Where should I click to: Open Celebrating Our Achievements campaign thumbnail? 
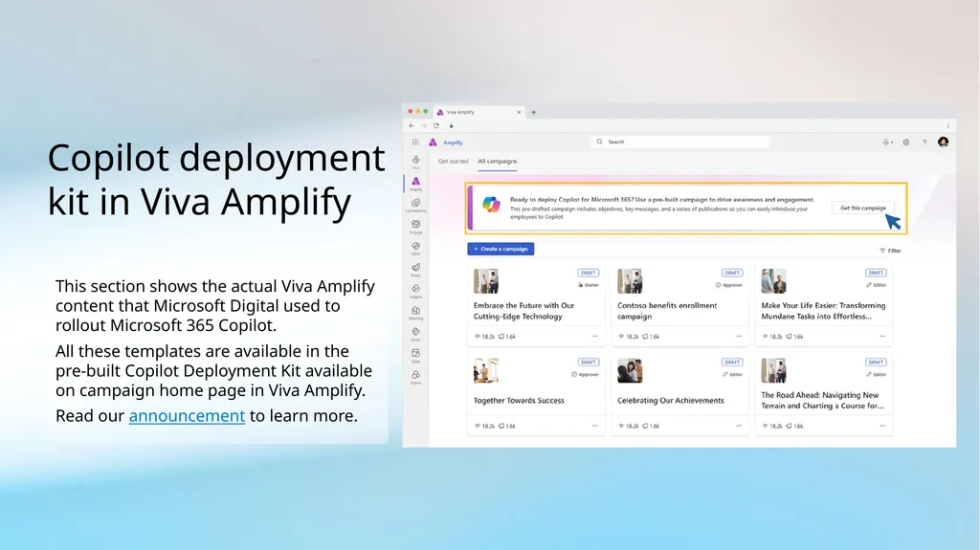click(x=630, y=370)
